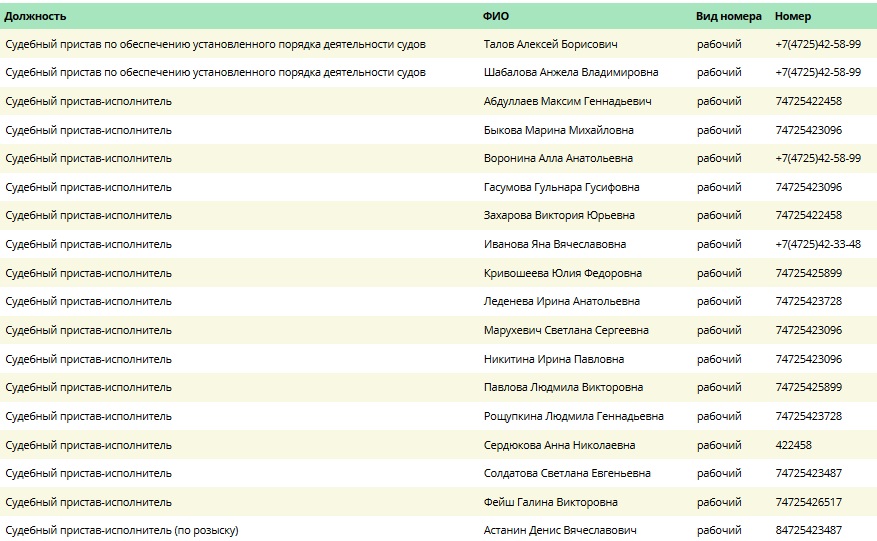Select name 'Леденева Ирина Анатольевна'
Screen dimensions: 877x541
562,302
